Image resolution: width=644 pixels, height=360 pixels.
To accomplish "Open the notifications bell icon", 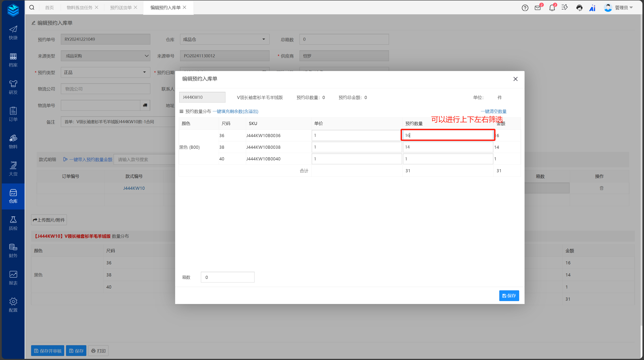I will click(552, 8).
